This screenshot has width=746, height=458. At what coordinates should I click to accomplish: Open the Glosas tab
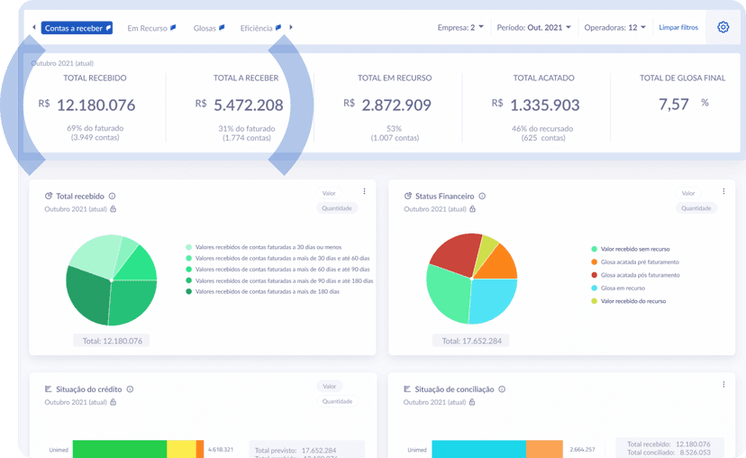click(x=208, y=27)
